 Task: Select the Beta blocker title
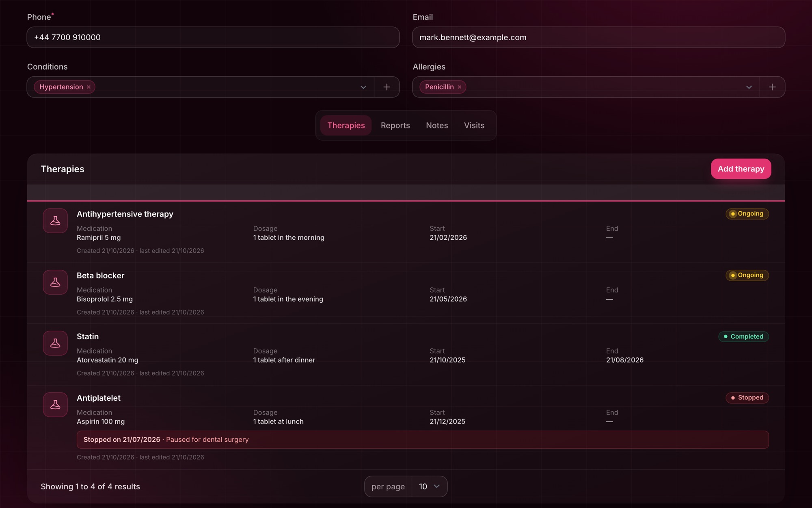pyautogui.click(x=100, y=276)
